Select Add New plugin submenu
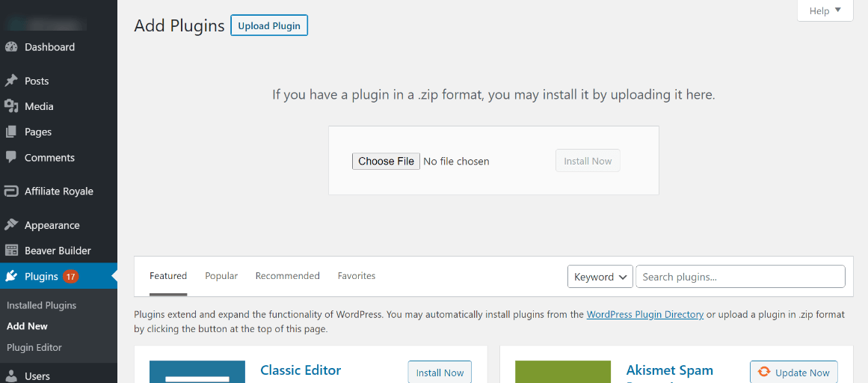This screenshot has height=383, width=868. [x=27, y=326]
